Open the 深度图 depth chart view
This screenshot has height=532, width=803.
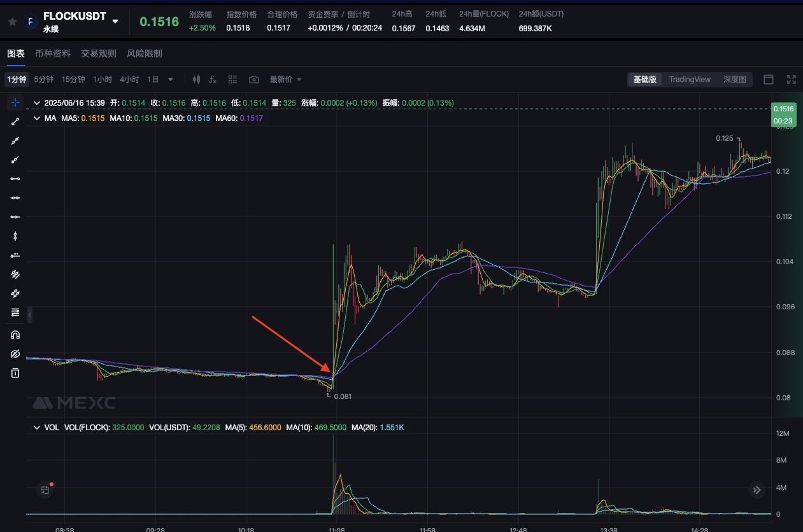point(734,80)
